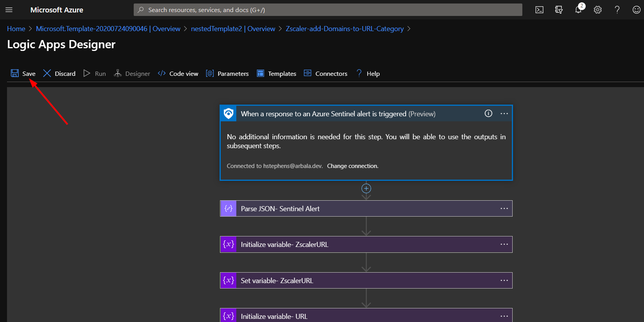Viewport: 644px width, 322px height.
Task: Click the Logic Apps Designer title
Action: (x=61, y=44)
